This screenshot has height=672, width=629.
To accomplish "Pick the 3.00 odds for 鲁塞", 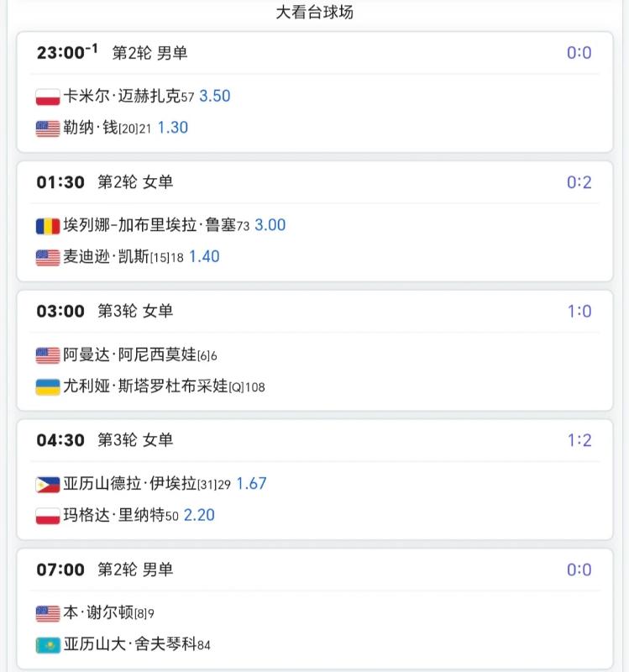I will coord(270,224).
